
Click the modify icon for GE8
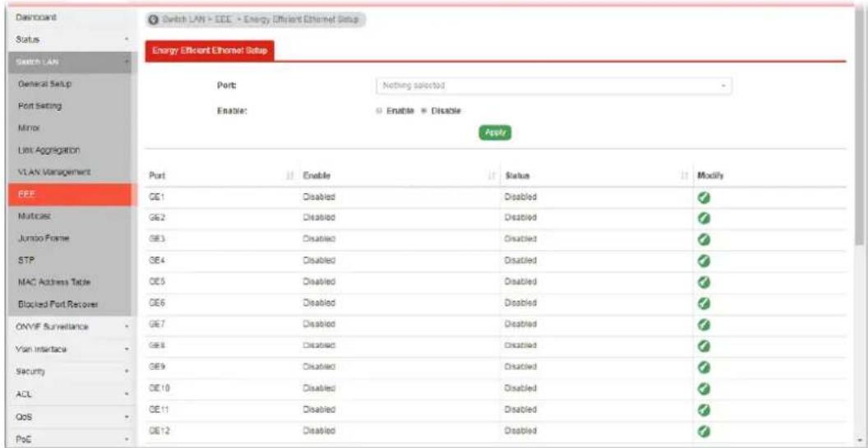coord(704,345)
